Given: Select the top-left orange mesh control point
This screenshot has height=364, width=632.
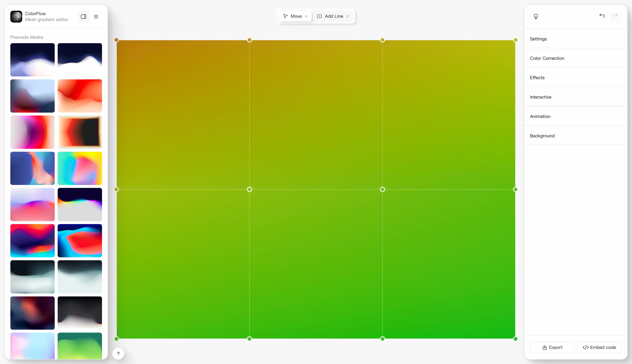Looking at the screenshot, I should tap(116, 40).
